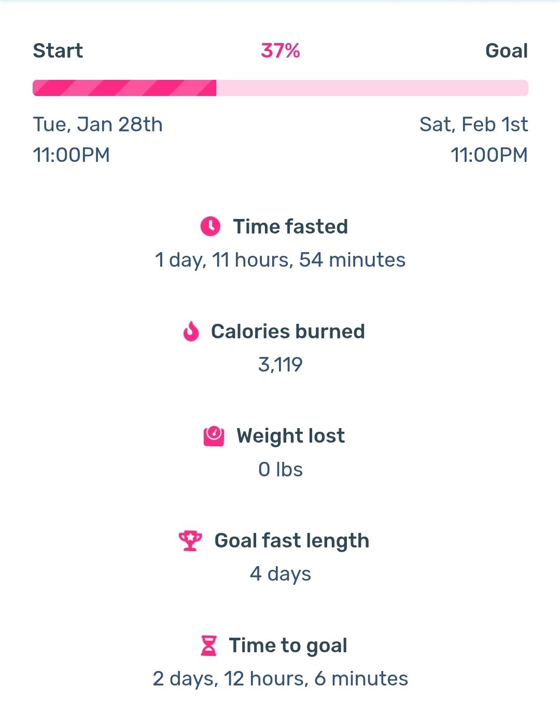The height and width of the screenshot is (728, 560).
Task: Tap the 0 lbs weight lost value
Action: tap(281, 470)
